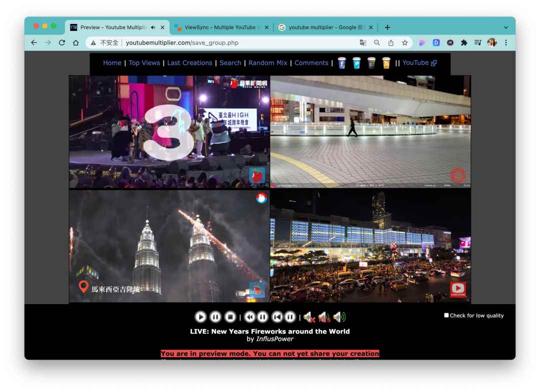
Task: Click the rewind button in the player controls
Action: (249, 317)
